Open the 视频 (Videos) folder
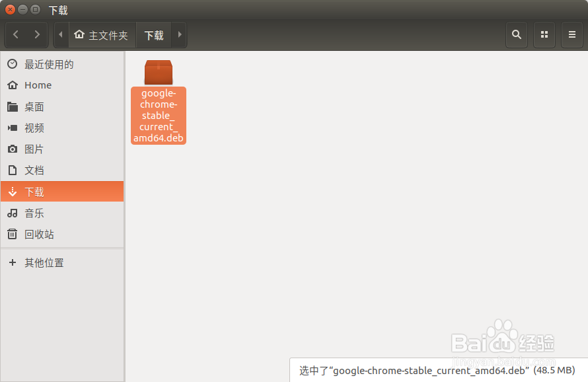 pyautogui.click(x=36, y=128)
